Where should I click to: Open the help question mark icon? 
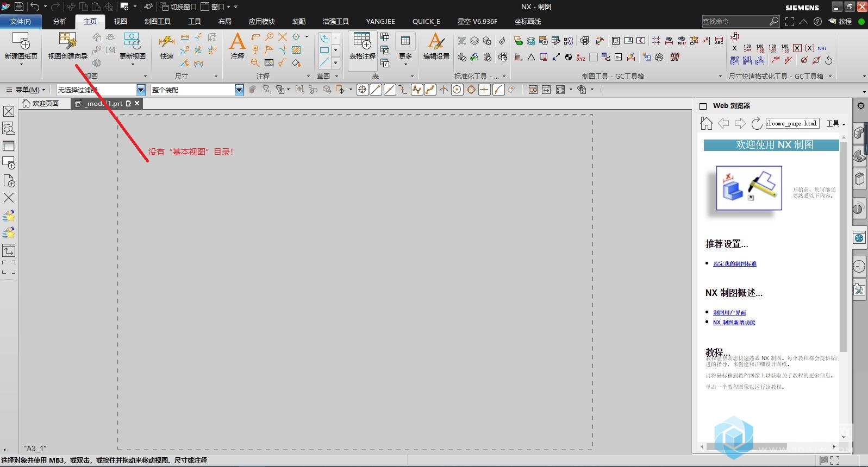point(817,21)
